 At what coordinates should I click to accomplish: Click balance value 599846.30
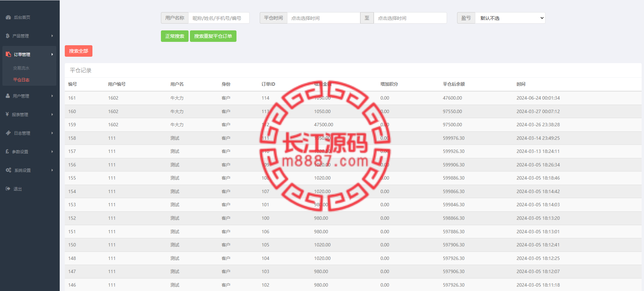[454, 205]
